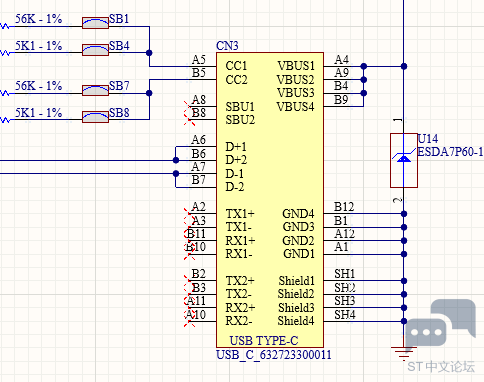Screen dimensions: 484x382
Task: Select the GND4 pin name
Action: pyautogui.click(x=298, y=214)
